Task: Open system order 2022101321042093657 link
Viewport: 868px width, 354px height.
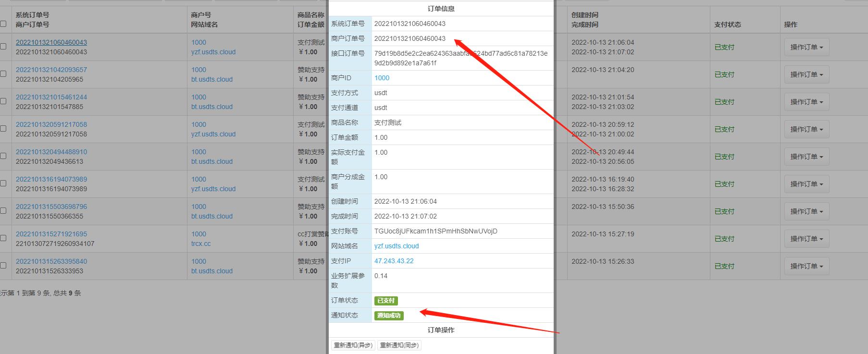Action: (51, 70)
